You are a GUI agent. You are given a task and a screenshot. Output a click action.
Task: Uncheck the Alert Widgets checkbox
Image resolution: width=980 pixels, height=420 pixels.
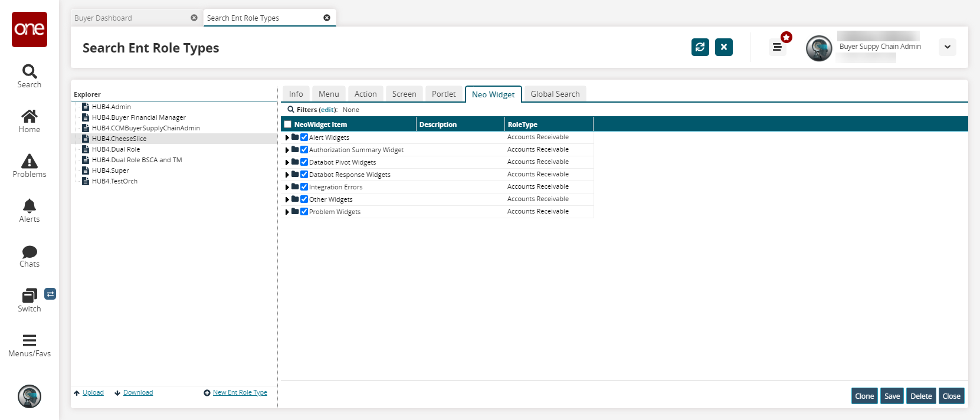pyautogui.click(x=304, y=137)
